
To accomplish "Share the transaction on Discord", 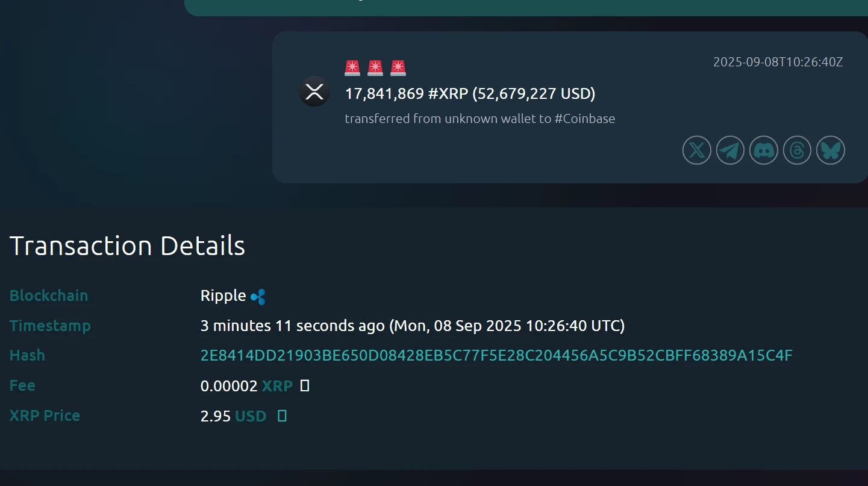I will (x=764, y=150).
